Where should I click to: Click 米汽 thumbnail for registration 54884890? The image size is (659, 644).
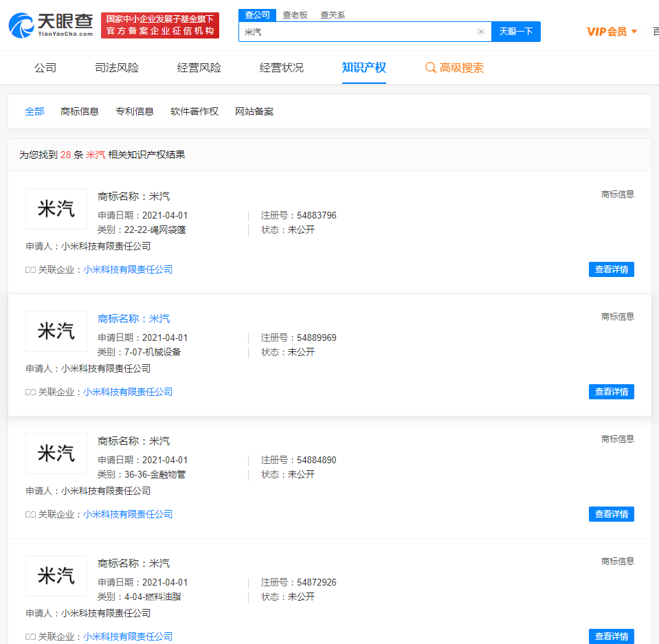pos(56,454)
